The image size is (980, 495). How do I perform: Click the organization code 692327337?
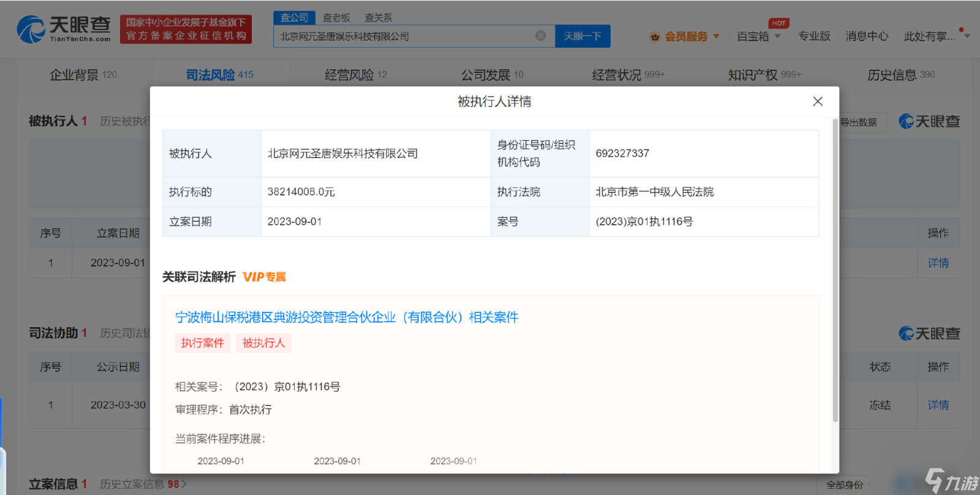tap(622, 154)
